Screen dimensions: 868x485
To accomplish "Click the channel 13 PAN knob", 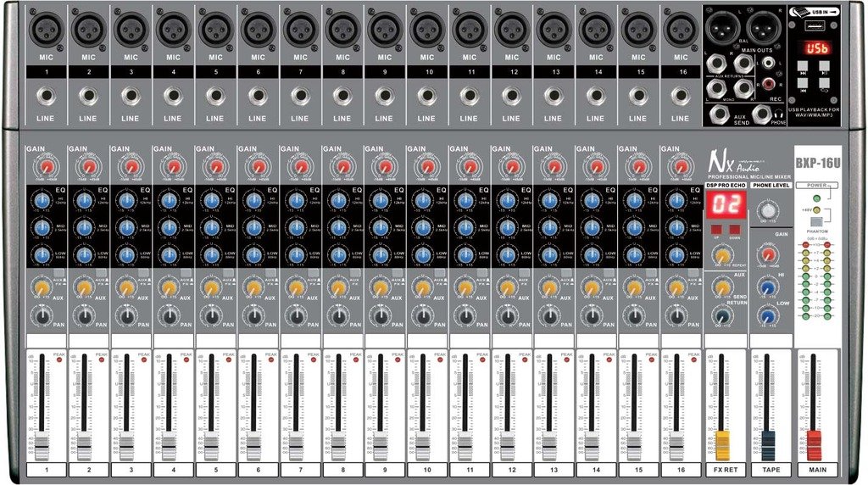I will coord(549,316).
